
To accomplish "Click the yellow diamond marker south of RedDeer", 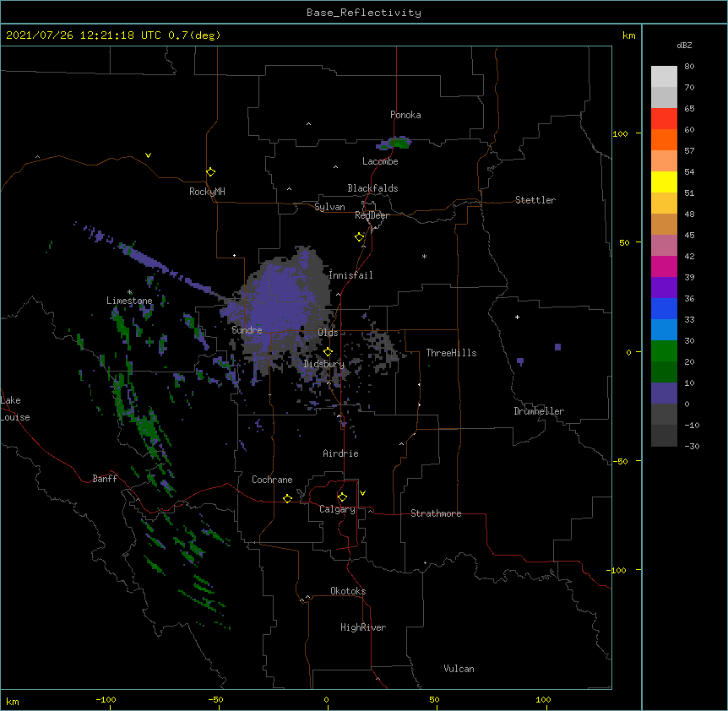I will pos(359,237).
